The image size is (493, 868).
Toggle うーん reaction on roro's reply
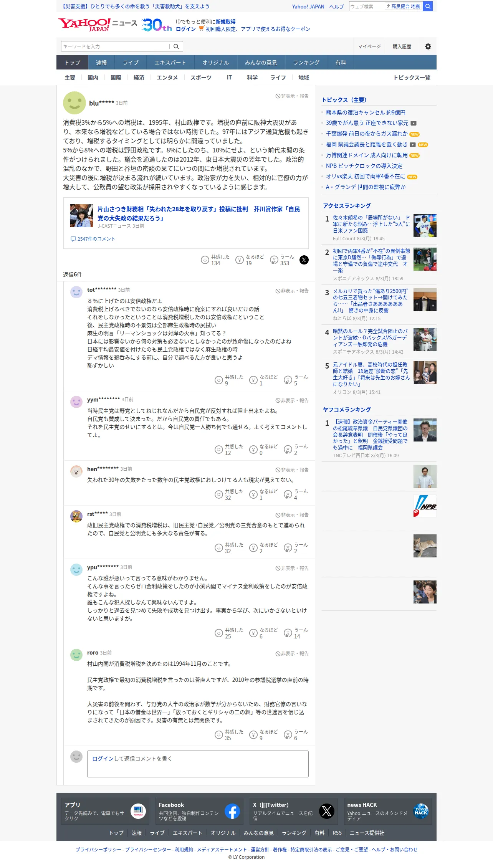tap(296, 735)
